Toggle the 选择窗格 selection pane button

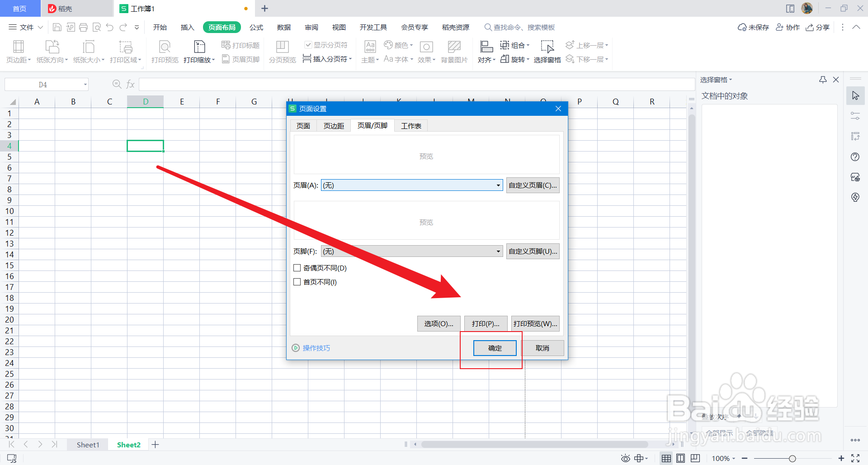coord(547,52)
